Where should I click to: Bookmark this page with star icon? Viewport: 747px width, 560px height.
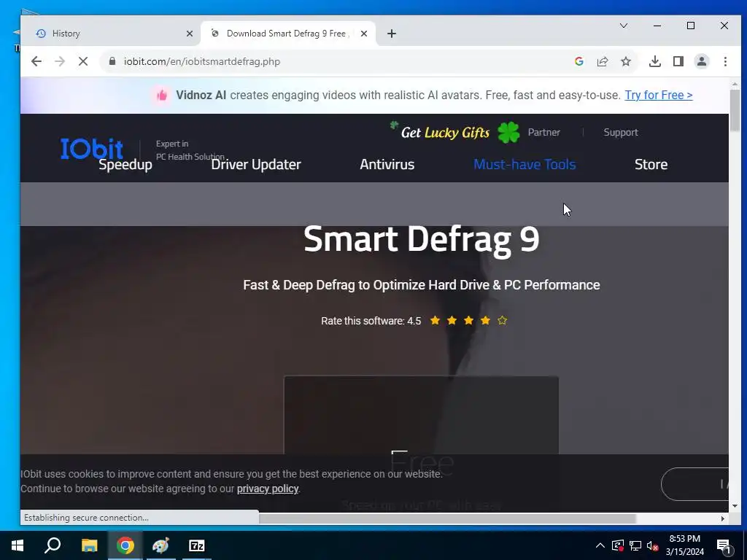(x=626, y=61)
